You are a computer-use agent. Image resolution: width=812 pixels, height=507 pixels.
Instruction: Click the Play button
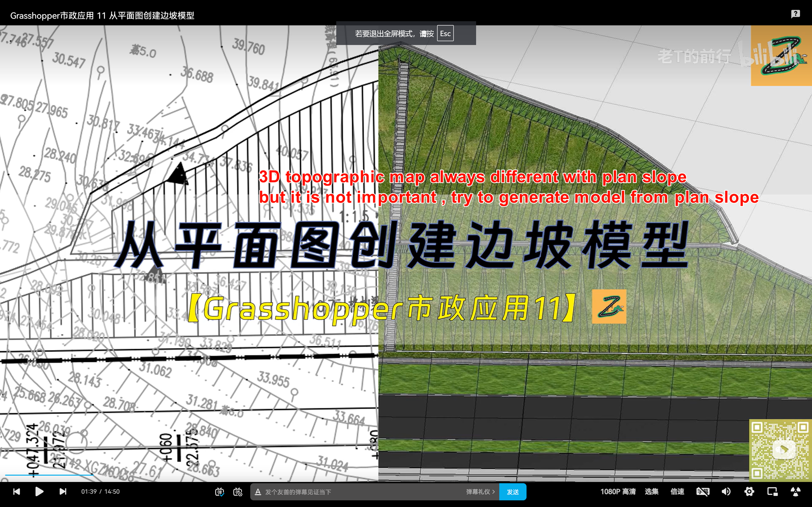click(39, 491)
